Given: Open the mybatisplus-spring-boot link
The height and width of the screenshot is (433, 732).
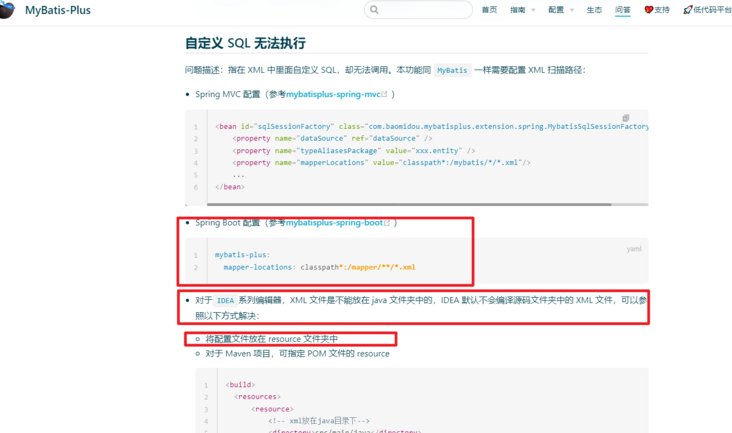Looking at the screenshot, I should pyautogui.click(x=334, y=223).
